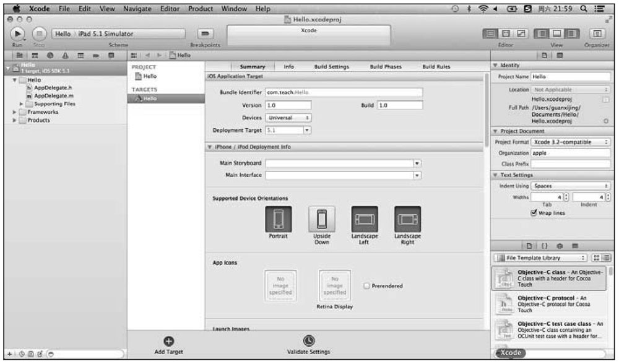Switch library to icon view
Viewport: 619px width, 364px height.
[597, 258]
